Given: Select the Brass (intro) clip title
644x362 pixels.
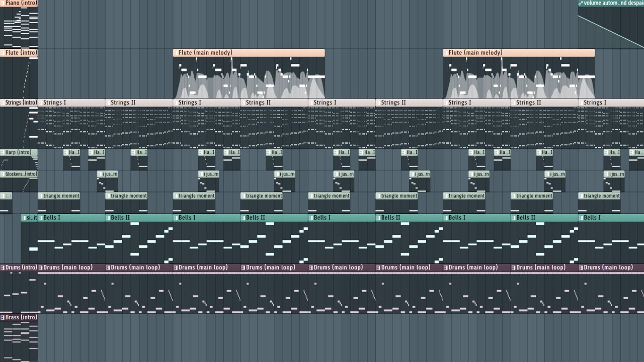Looking at the screenshot, I should (x=21, y=317).
